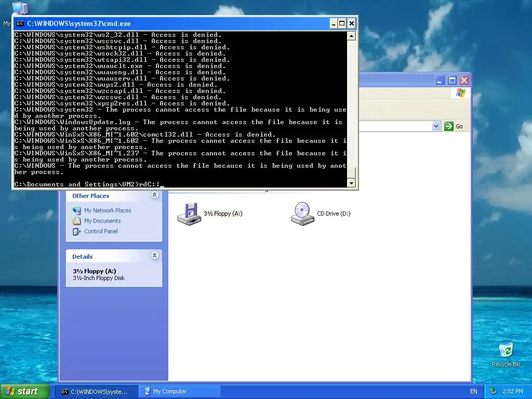Image resolution: width=532 pixels, height=399 pixels.
Task: Maximize the My Computer window
Action: (x=452, y=81)
